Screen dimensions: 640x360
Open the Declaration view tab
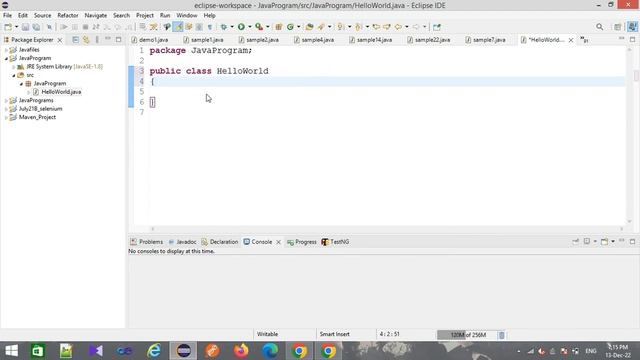pyautogui.click(x=220, y=242)
